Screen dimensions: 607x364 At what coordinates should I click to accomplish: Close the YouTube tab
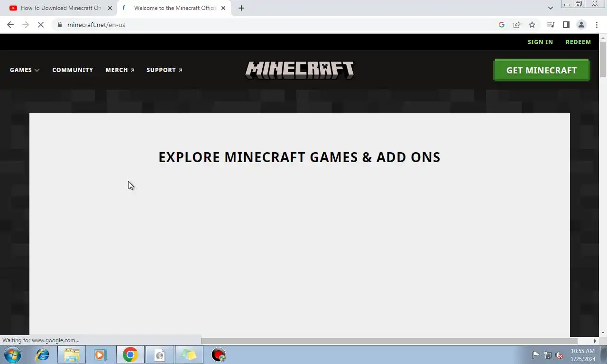point(110,8)
